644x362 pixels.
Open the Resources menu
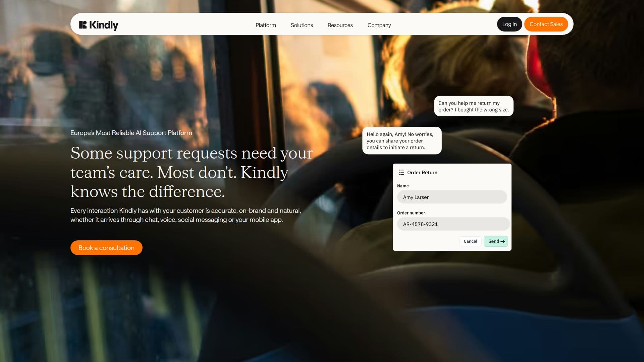(340, 25)
